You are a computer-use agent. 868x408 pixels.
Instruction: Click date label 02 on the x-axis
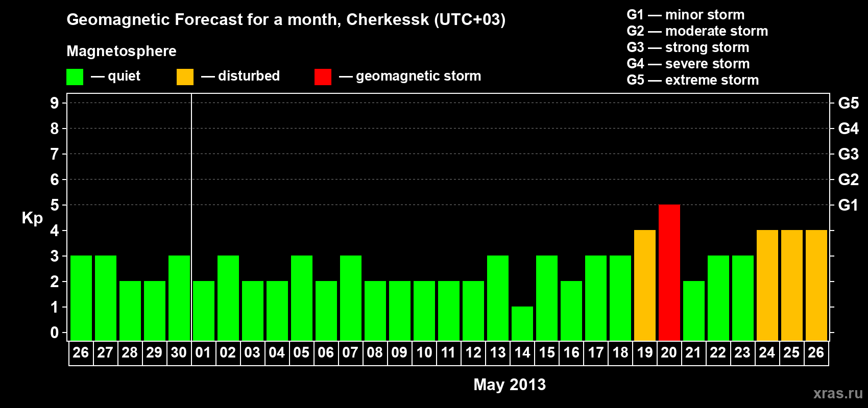click(228, 352)
